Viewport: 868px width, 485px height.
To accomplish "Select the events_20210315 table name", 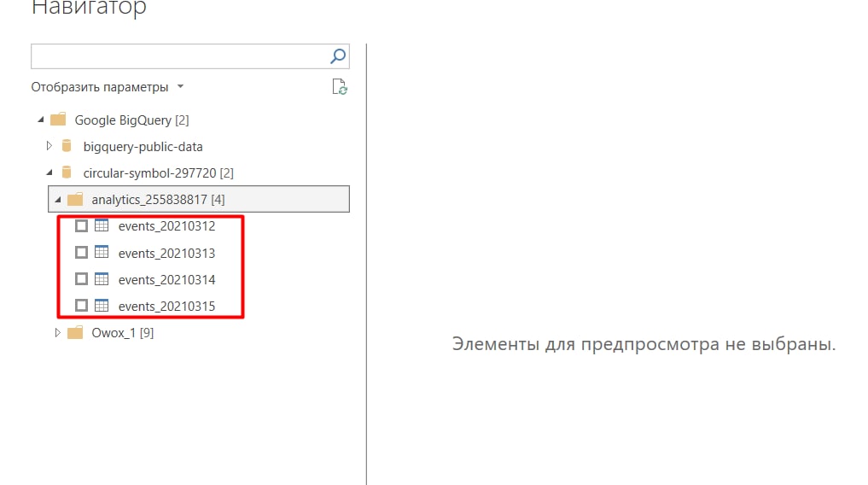I will click(x=166, y=307).
